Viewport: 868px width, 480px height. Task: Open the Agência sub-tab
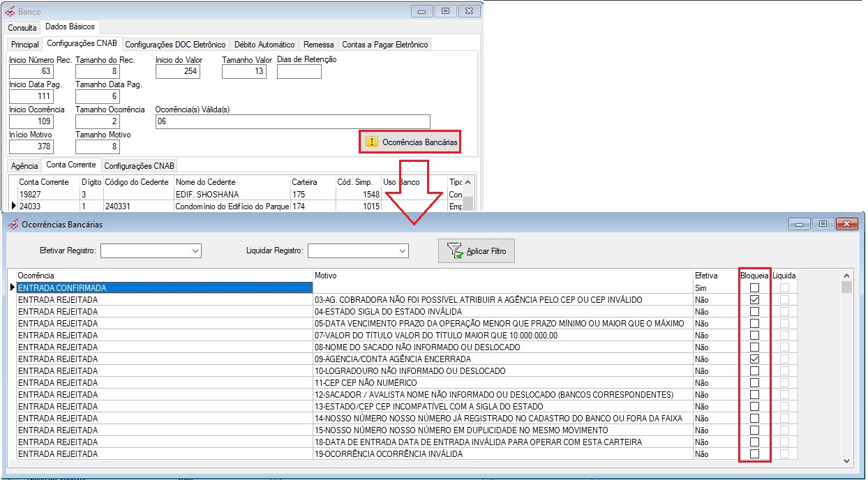coord(24,166)
